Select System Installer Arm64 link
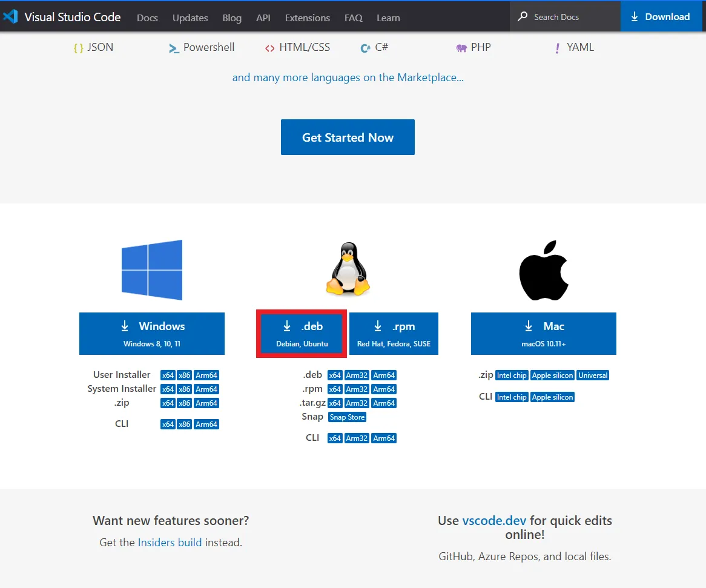The height and width of the screenshot is (588, 706). [x=206, y=389]
